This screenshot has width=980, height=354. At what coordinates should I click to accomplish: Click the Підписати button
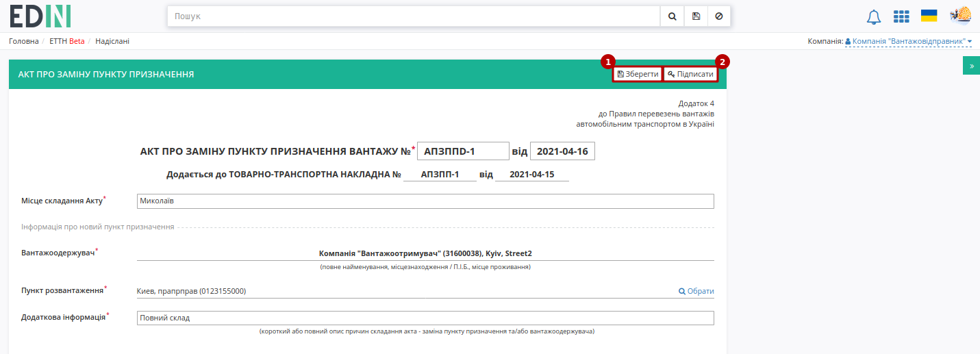point(690,74)
